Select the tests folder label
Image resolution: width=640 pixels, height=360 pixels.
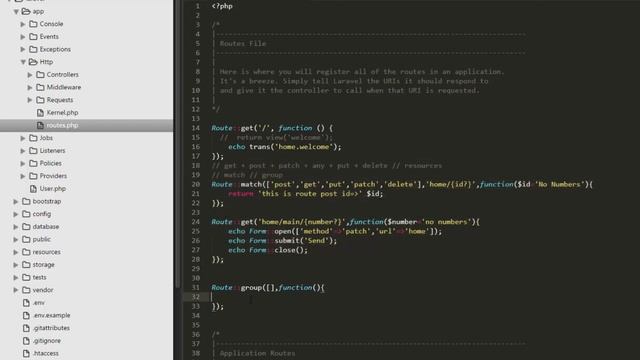(39, 277)
